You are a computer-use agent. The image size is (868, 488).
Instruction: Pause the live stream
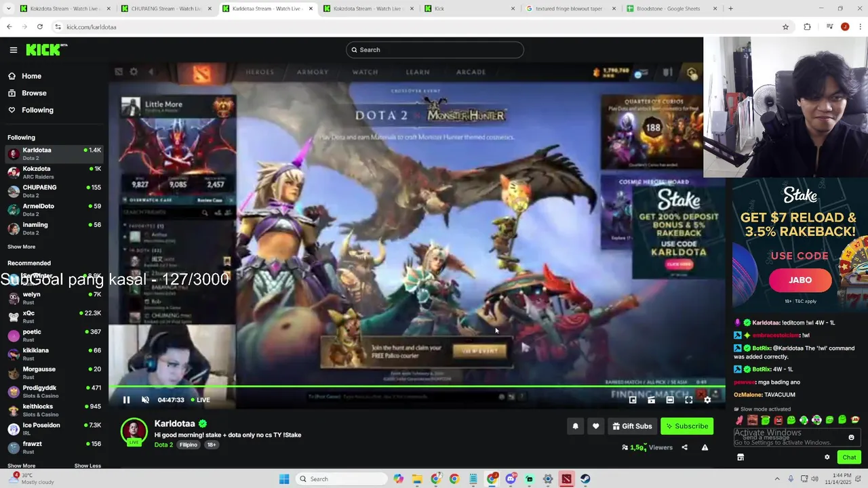point(126,400)
